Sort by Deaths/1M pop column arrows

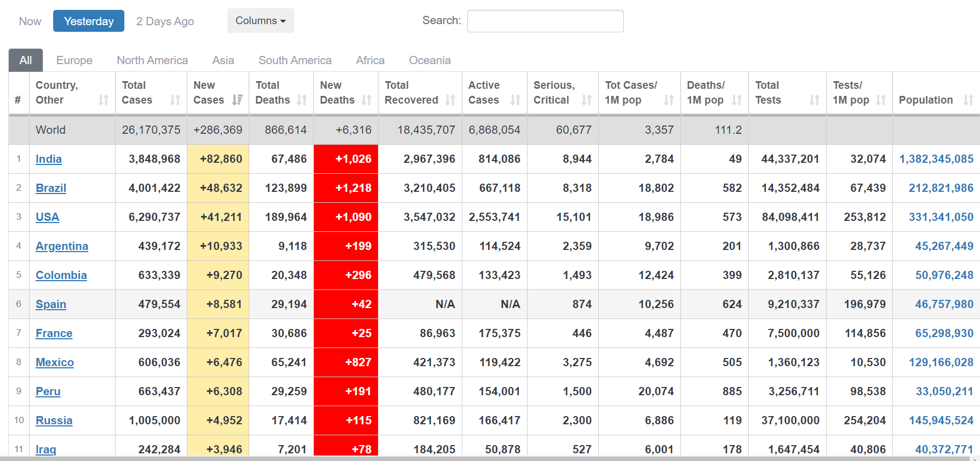[737, 100]
